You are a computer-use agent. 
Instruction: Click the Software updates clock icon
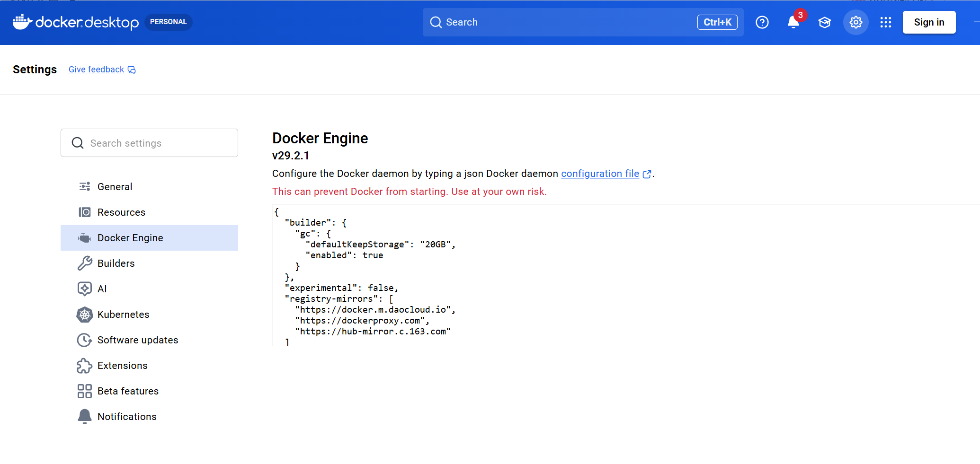pos(85,340)
